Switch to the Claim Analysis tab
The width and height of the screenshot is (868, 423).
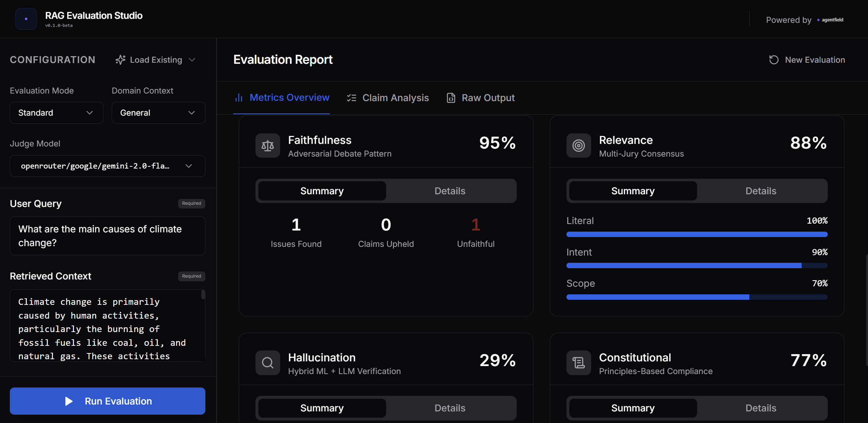388,98
